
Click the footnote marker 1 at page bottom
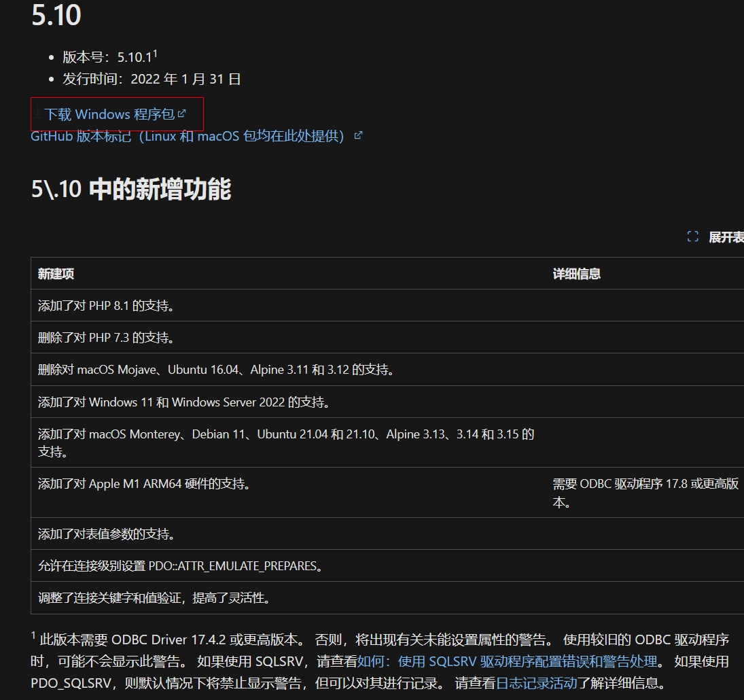coord(33,635)
